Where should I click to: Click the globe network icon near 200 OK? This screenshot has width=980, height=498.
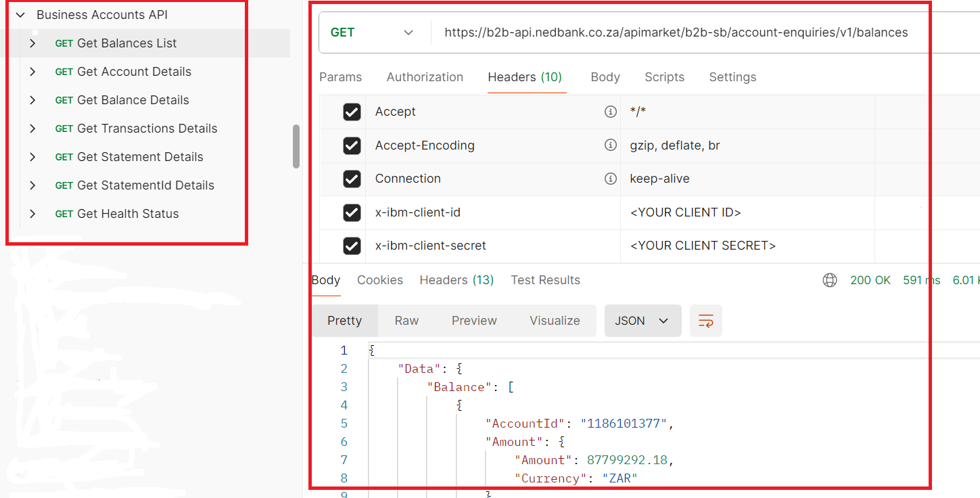[830, 280]
